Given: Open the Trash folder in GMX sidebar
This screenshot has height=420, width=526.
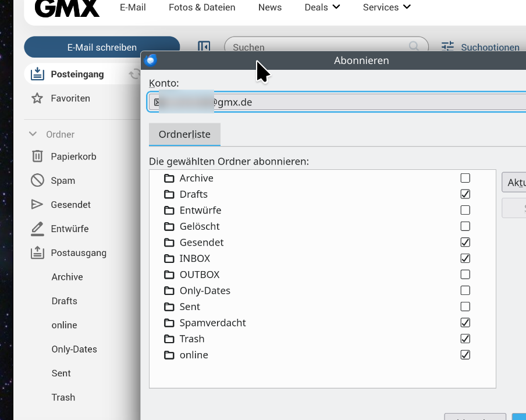Looking at the screenshot, I should click(63, 397).
